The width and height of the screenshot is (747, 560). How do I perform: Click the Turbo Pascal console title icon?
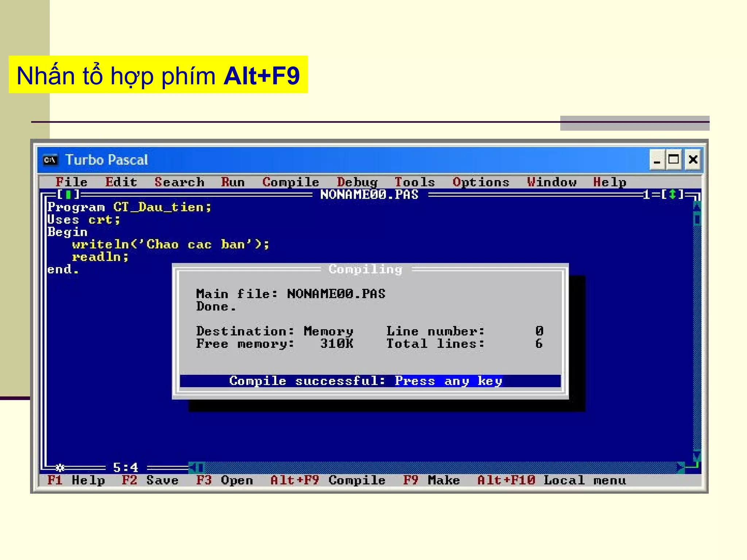(x=50, y=160)
